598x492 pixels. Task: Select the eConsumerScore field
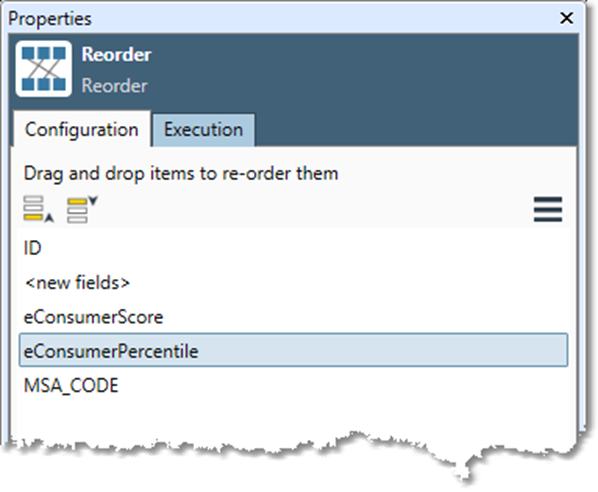point(293,317)
